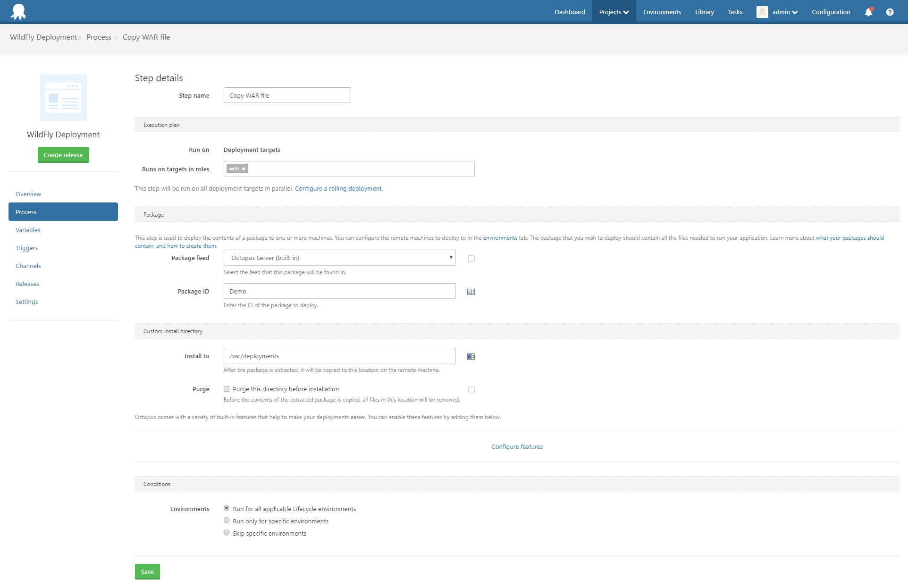908x588 pixels.
Task: Go to the Environments menu
Action: pyautogui.click(x=662, y=12)
